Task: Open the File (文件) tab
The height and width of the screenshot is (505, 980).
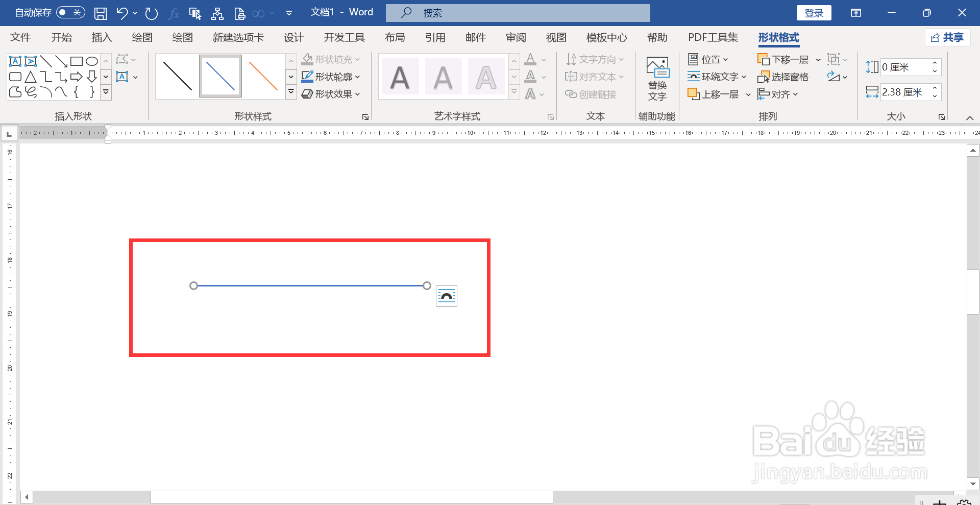Action: (20, 37)
